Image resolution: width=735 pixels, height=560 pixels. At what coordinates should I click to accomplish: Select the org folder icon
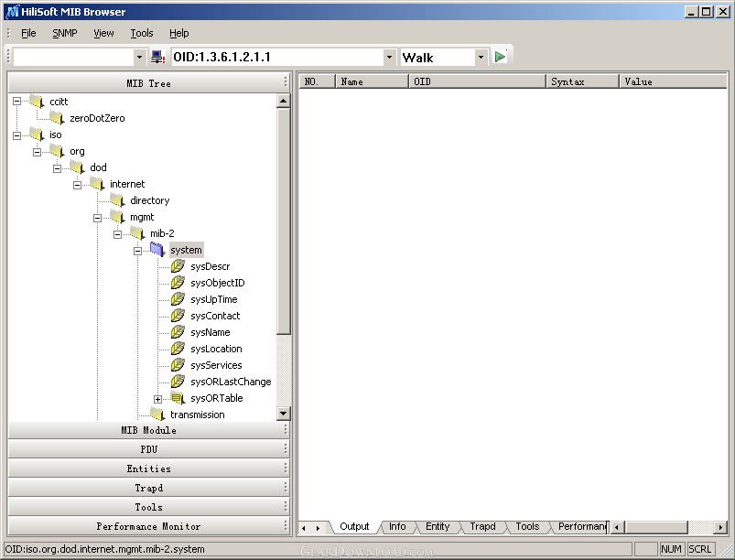tap(57, 151)
